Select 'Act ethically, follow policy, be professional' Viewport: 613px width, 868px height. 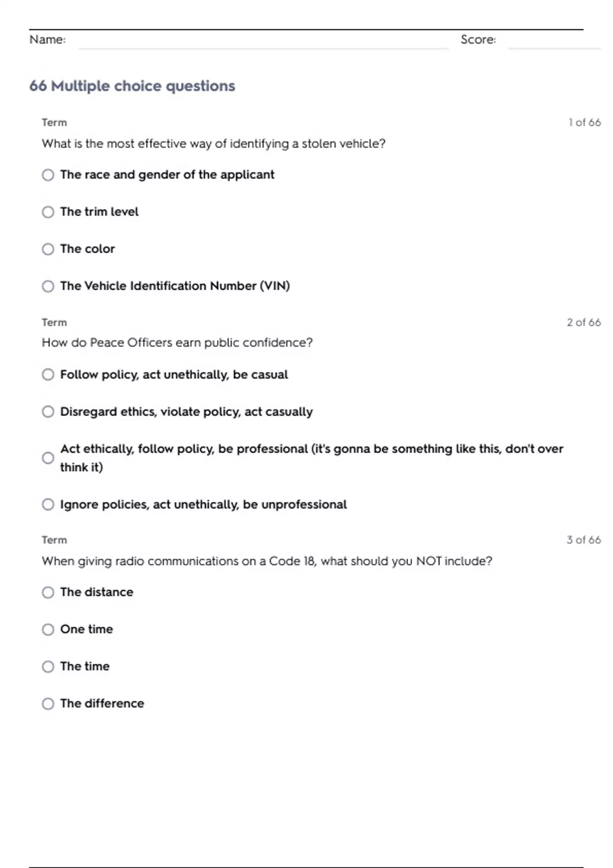tap(48, 458)
